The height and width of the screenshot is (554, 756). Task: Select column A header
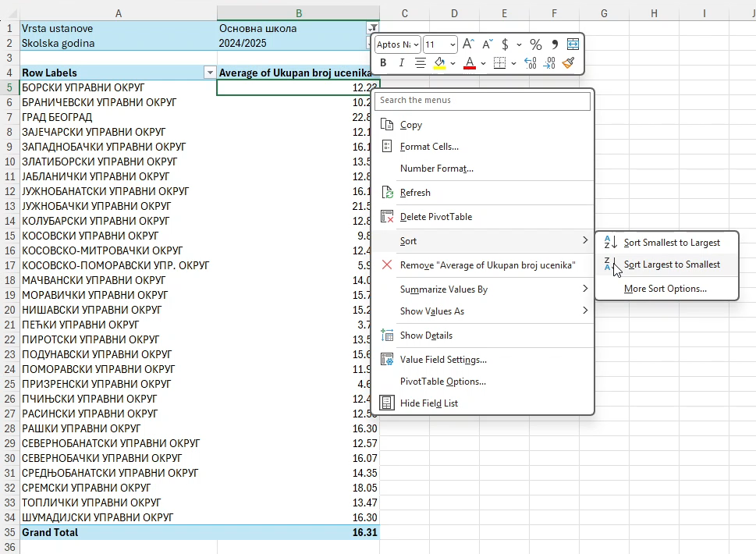(118, 13)
